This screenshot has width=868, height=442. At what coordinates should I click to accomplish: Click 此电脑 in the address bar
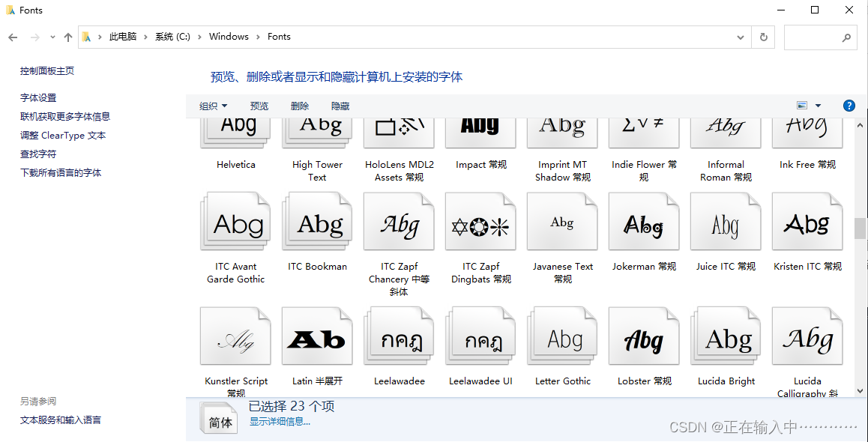(x=123, y=37)
